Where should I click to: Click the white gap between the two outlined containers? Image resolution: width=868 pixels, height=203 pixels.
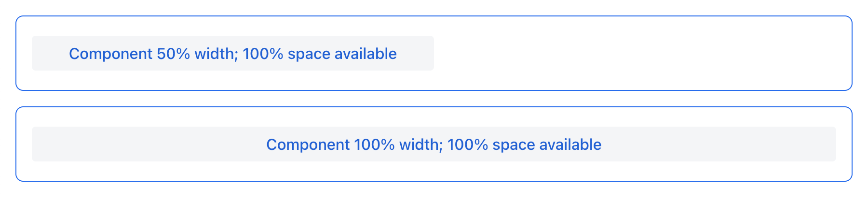point(434,99)
